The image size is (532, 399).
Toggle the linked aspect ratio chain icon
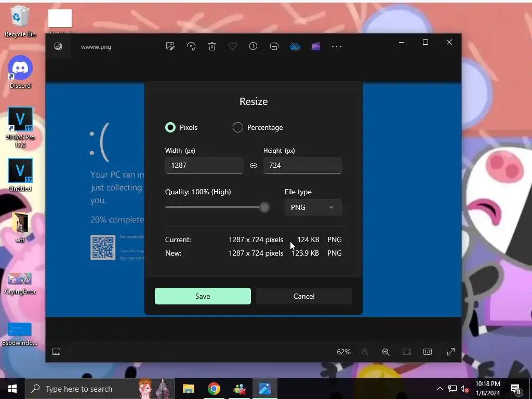[254, 165]
